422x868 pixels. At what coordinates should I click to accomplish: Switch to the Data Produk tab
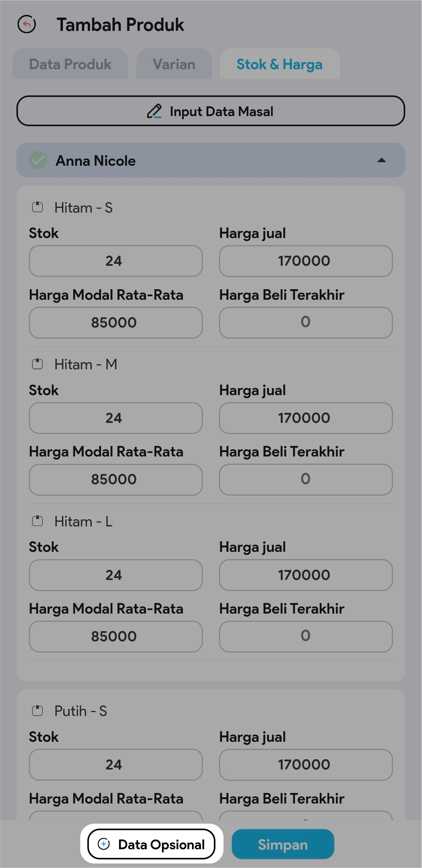[70, 64]
